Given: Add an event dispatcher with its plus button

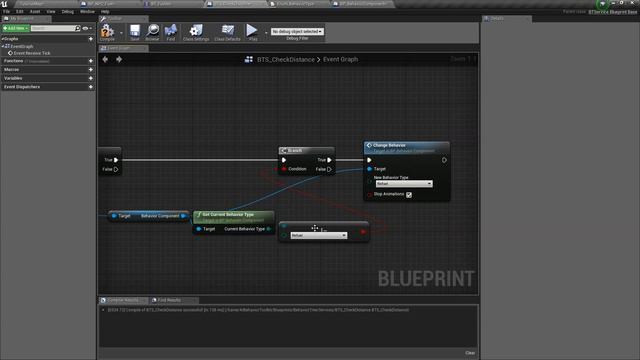Looking at the screenshot, I should click(91, 87).
